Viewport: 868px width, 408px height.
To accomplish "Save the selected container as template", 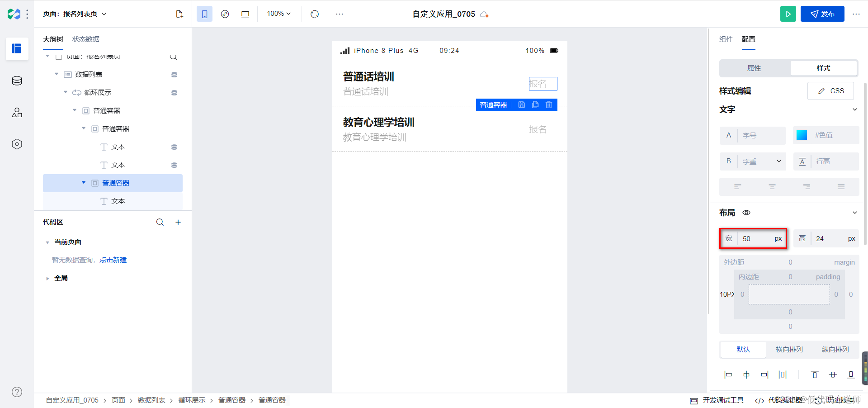I will 522,104.
